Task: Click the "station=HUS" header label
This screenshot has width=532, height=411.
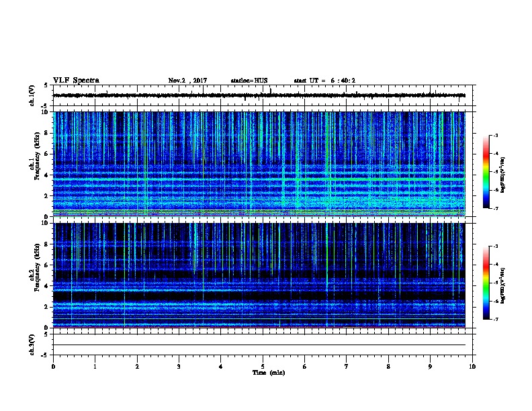Action: click(x=249, y=81)
